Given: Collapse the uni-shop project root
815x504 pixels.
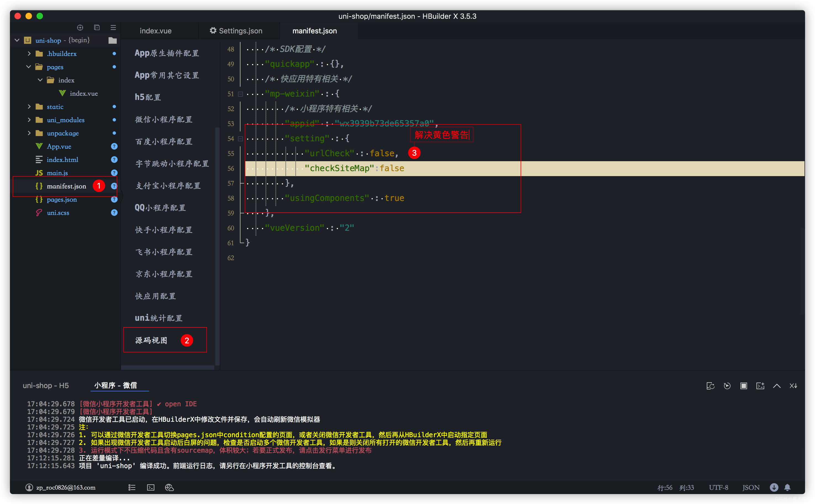Looking at the screenshot, I should tap(17, 40).
